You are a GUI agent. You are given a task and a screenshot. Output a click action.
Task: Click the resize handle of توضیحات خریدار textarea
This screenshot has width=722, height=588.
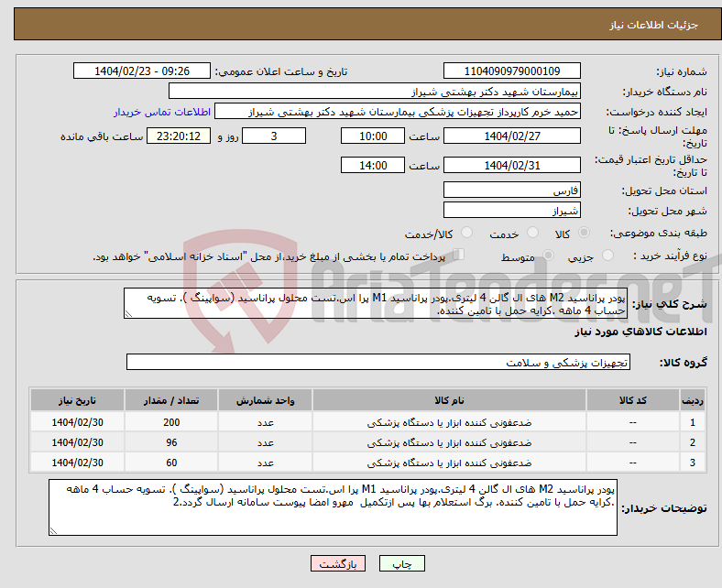point(53,531)
